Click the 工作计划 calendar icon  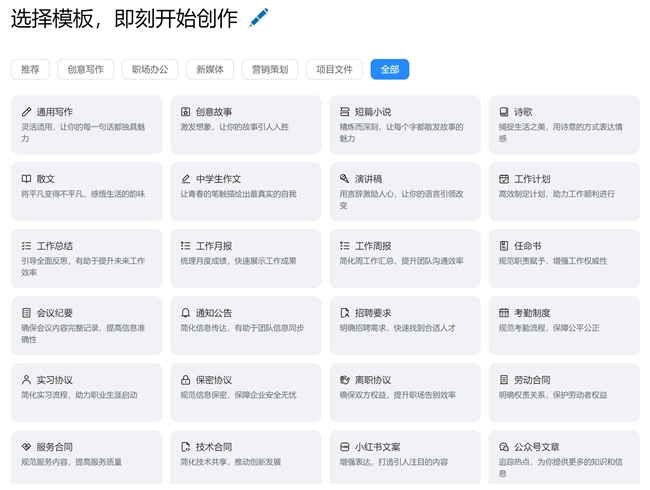(505, 179)
